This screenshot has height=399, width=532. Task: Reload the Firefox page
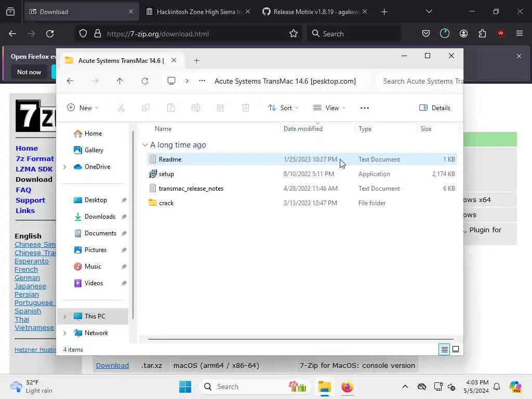coord(50,34)
